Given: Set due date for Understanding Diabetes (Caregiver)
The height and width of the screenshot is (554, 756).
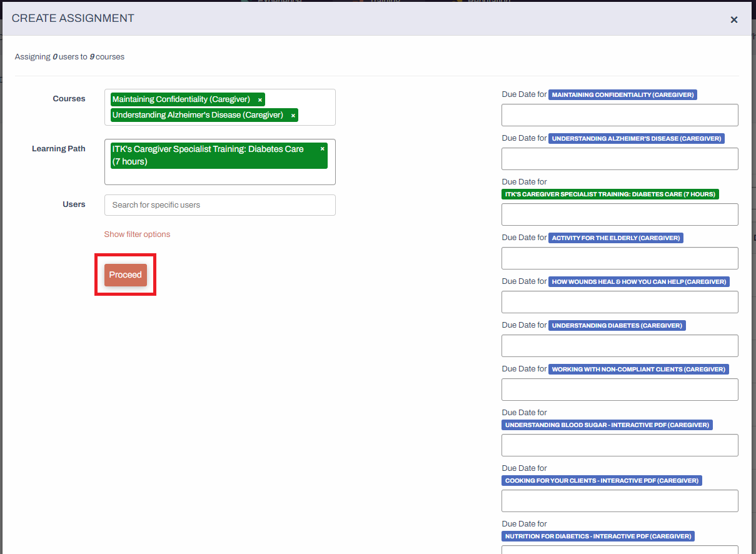Looking at the screenshot, I should [619, 345].
